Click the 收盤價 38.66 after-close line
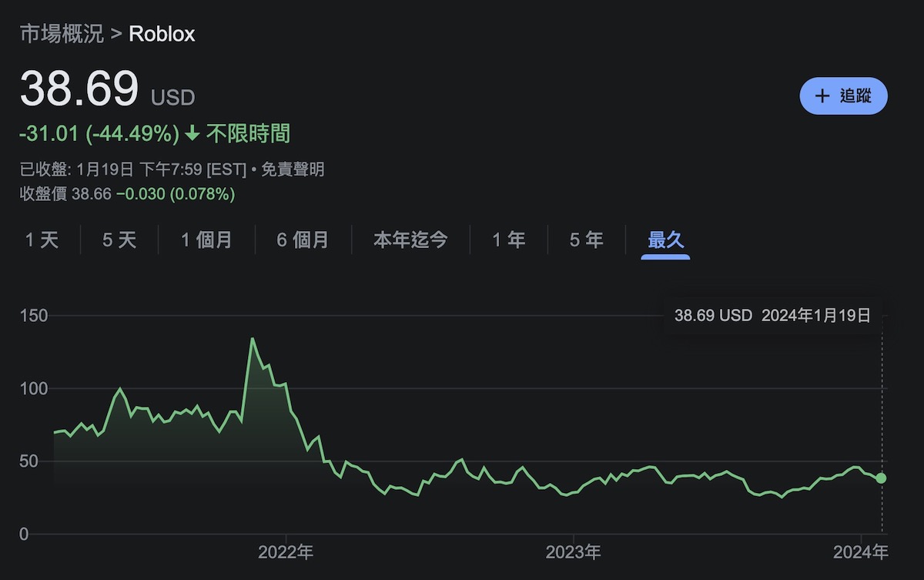The height and width of the screenshot is (580, 924). (x=127, y=194)
